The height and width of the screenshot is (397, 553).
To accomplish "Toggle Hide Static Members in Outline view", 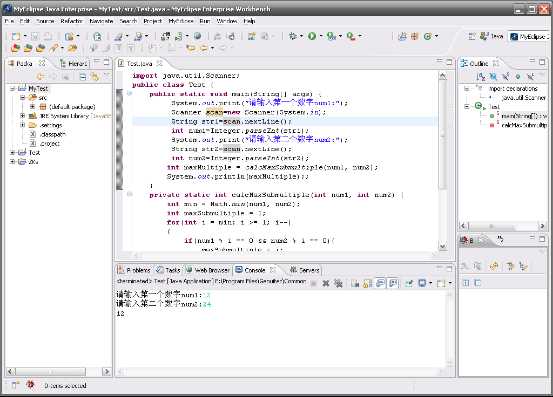I will click(505, 77).
